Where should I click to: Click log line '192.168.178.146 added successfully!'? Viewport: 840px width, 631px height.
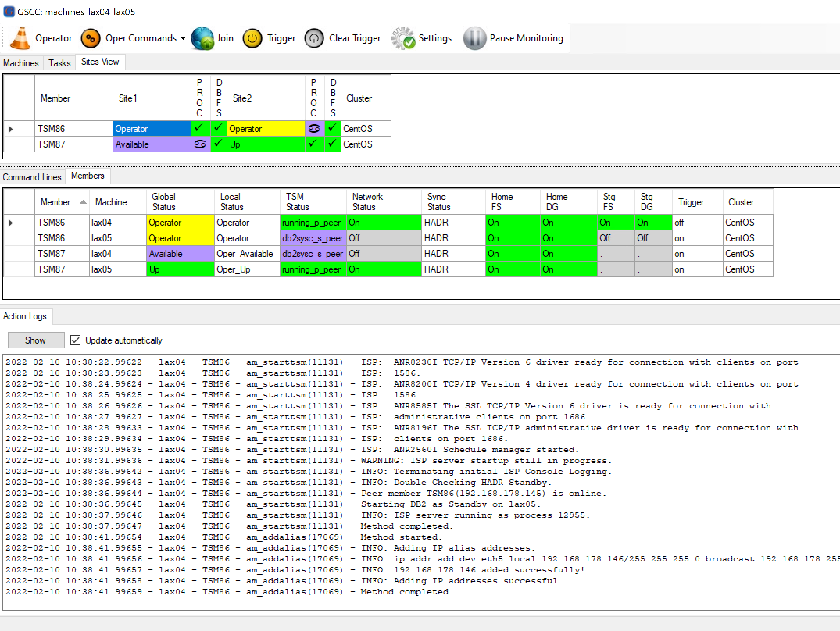(x=295, y=570)
